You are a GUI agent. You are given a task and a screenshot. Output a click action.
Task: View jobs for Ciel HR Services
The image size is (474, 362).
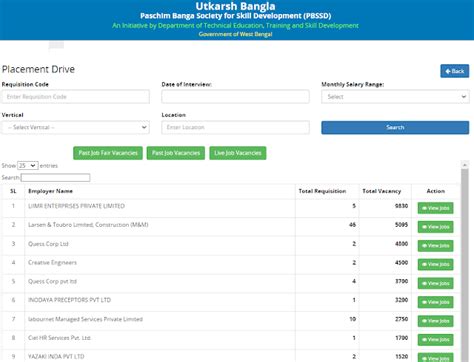point(435,340)
